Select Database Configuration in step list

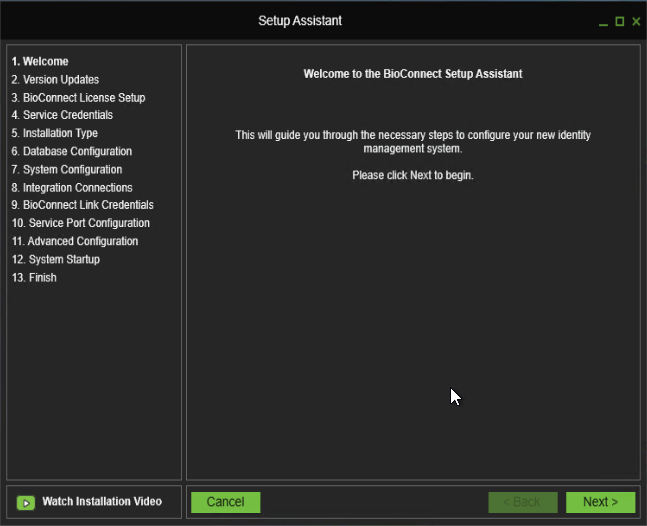pos(71,151)
